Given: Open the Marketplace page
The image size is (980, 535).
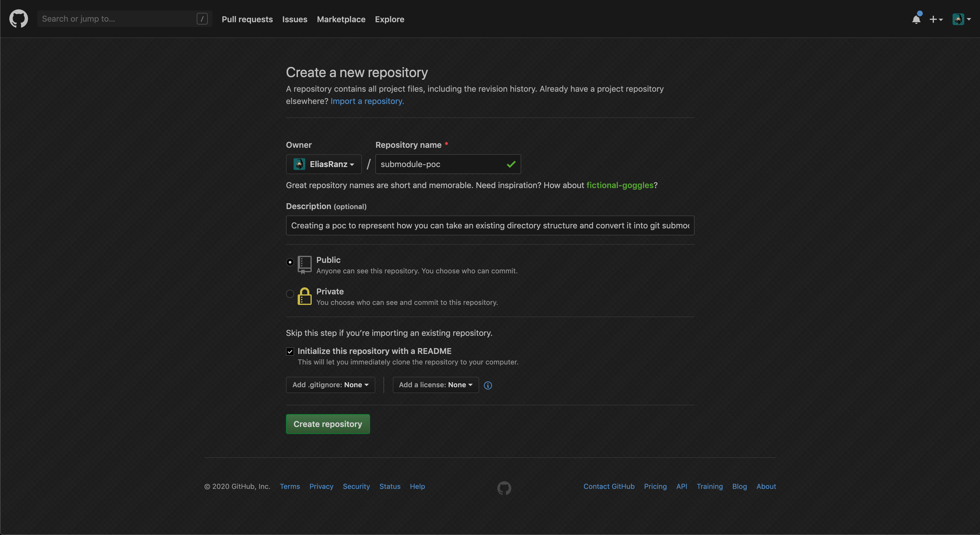Looking at the screenshot, I should (x=341, y=19).
